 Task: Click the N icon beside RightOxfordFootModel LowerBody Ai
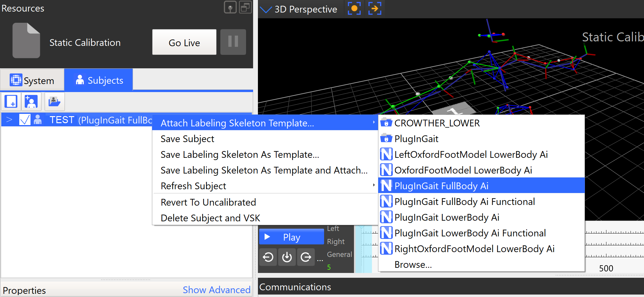386,249
